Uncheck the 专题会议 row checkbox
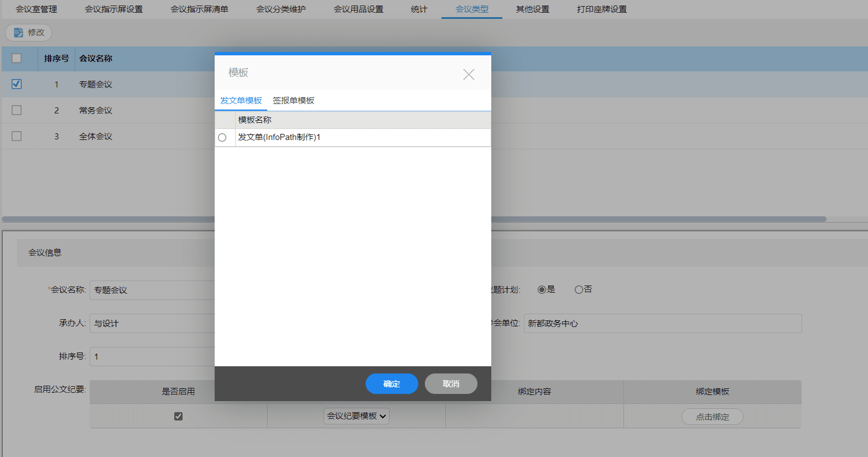 pos(17,84)
